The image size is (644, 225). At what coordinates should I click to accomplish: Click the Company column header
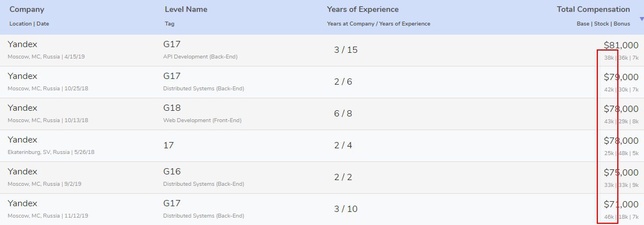(x=27, y=10)
